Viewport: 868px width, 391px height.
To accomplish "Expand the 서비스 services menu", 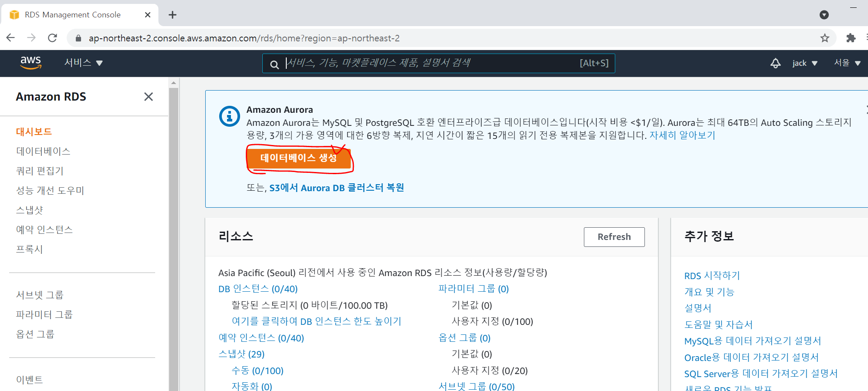I will pos(83,63).
